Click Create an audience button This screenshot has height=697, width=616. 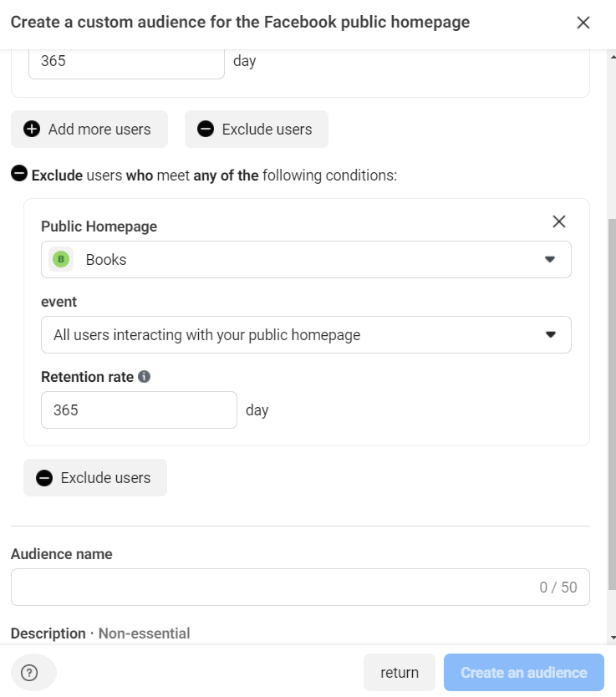[523, 673]
